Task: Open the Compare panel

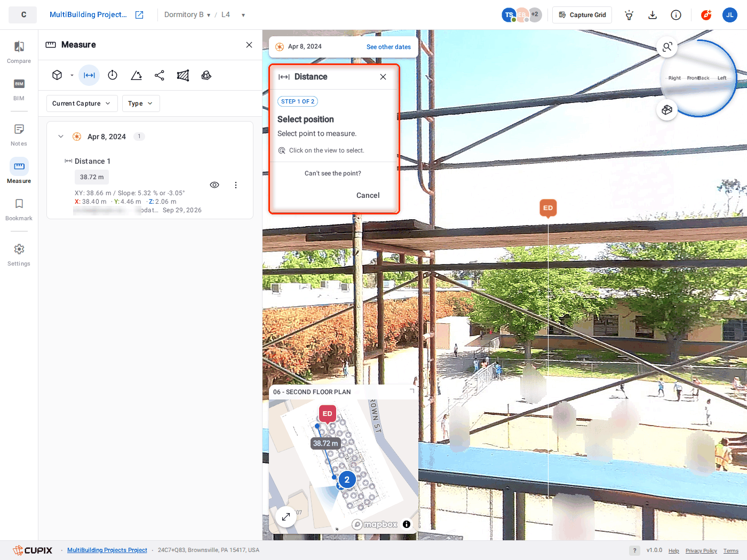Action: (19, 52)
